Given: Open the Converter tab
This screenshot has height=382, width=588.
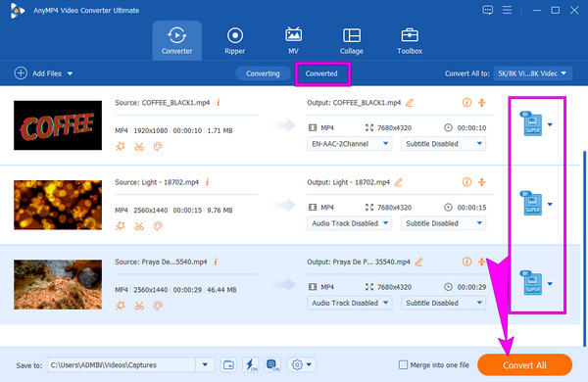Looking at the screenshot, I should pos(176,40).
